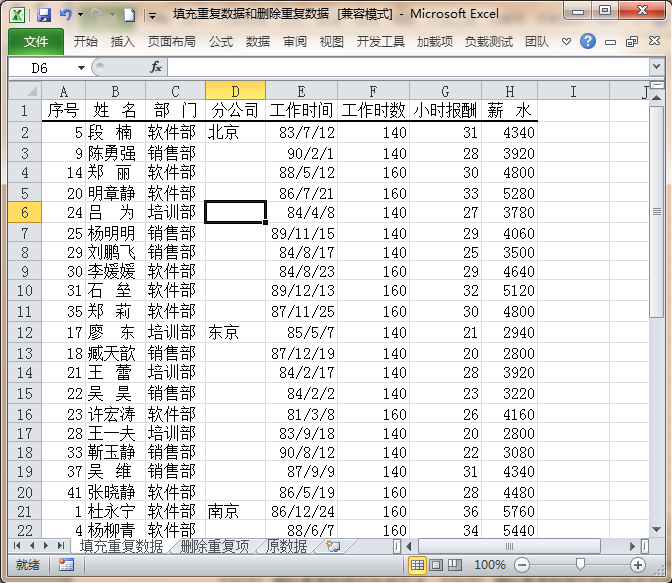Expand the formula bar with the chevron

click(x=656, y=67)
